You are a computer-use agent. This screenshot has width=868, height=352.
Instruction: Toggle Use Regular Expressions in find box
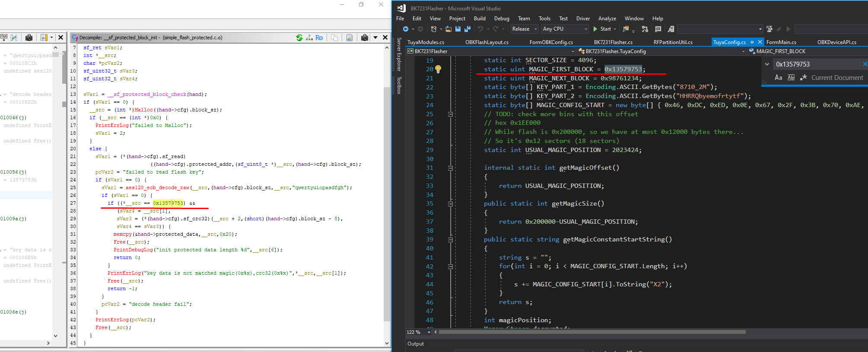click(803, 78)
